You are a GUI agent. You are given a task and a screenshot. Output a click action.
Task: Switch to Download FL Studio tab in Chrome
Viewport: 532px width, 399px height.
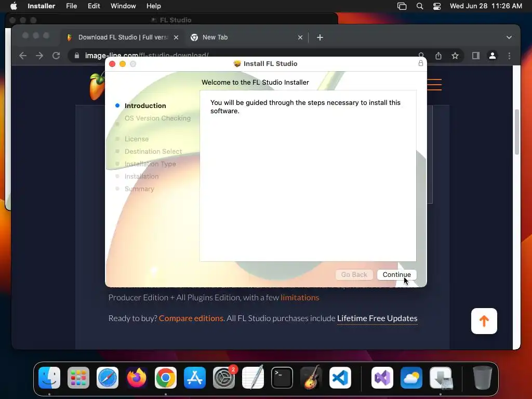pyautogui.click(x=123, y=37)
